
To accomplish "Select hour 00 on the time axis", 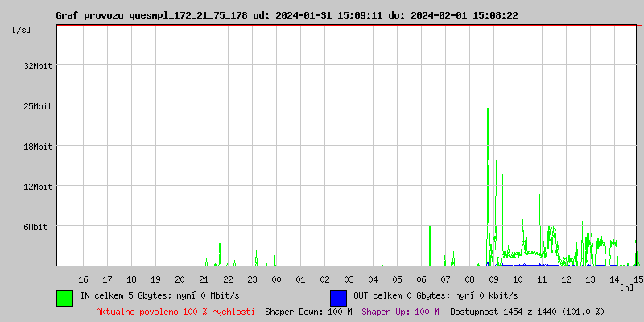I will click(x=276, y=279).
